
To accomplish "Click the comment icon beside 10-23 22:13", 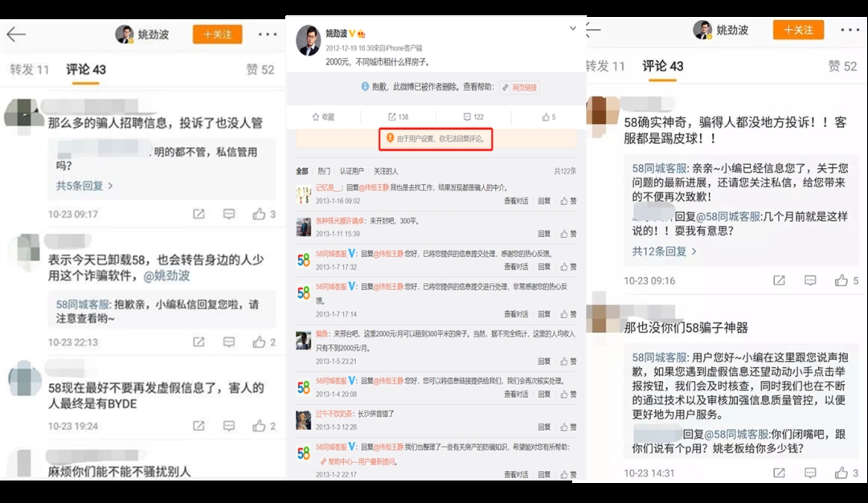I will [x=228, y=342].
